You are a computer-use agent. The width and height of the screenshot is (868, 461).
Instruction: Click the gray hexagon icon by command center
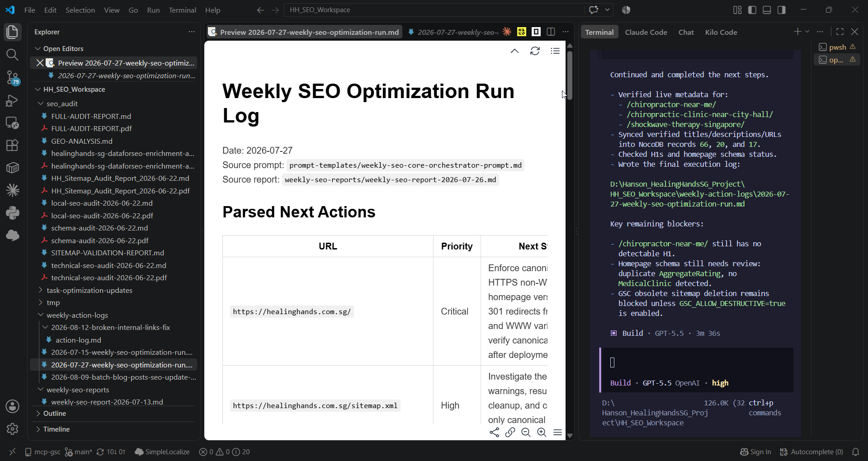pyautogui.click(x=626, y=10)
